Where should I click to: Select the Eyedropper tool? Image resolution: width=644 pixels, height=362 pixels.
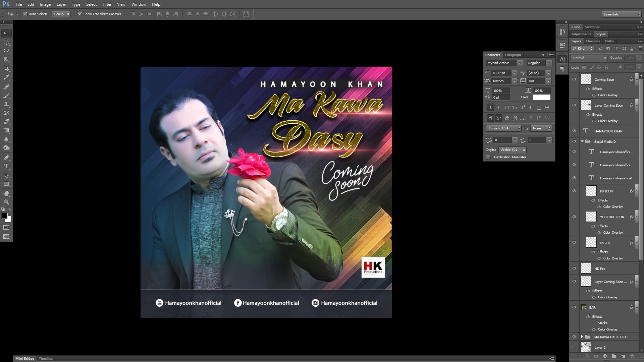coord(6,77)
